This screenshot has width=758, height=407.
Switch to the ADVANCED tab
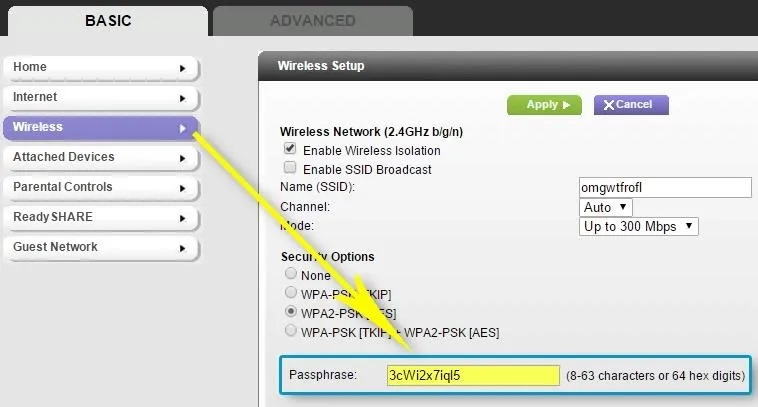pos(312,21)
